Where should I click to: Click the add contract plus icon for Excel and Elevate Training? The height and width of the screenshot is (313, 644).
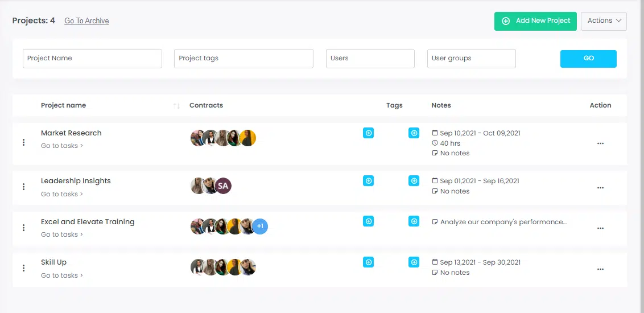[369, 221]
